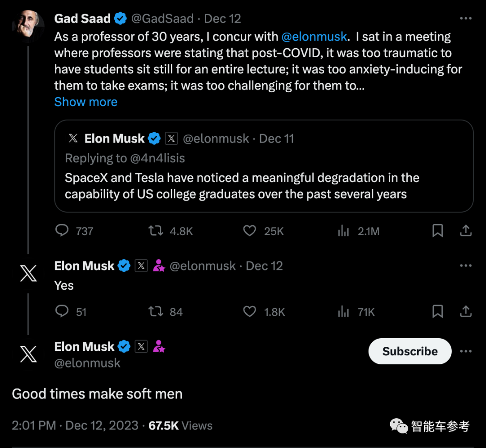Expand tweet with Show more

coord(85,102)
